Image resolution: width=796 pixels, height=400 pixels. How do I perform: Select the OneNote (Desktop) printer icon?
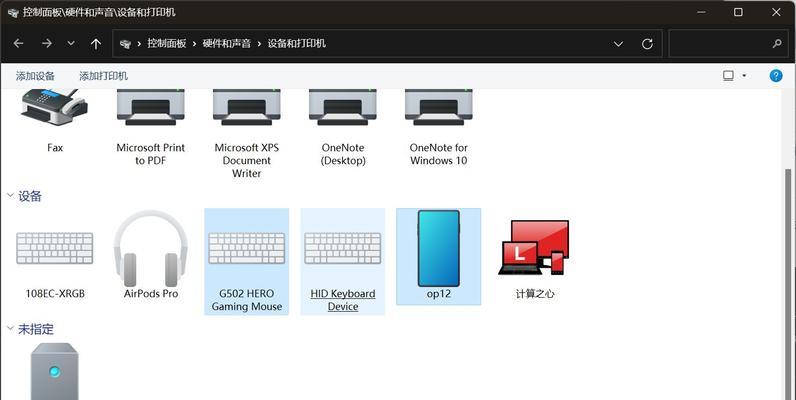tap(343, 108)
